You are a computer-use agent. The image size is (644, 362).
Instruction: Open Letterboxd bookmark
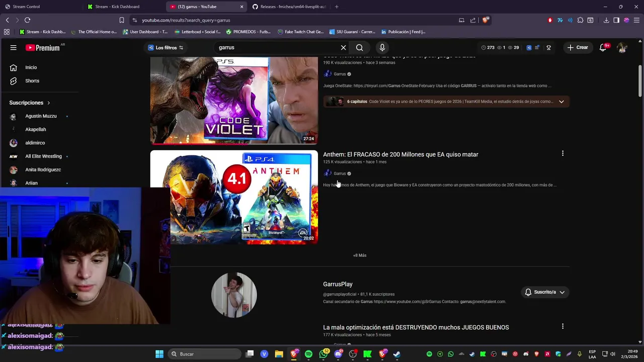point(197,32)
